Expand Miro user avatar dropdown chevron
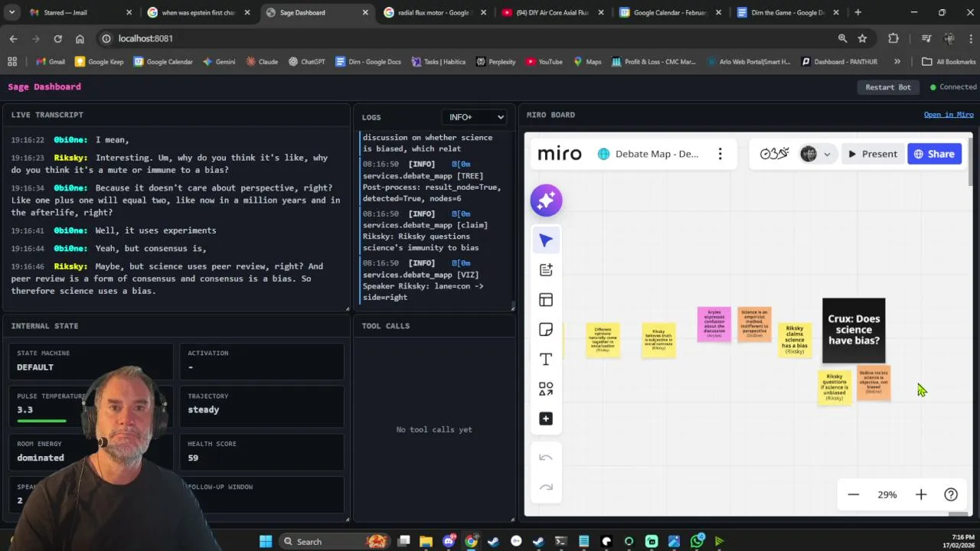 (827, 154)
